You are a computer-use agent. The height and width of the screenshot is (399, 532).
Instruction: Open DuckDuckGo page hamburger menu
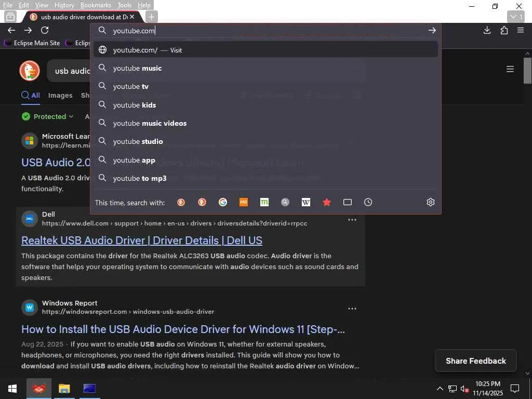pos(510,69)
